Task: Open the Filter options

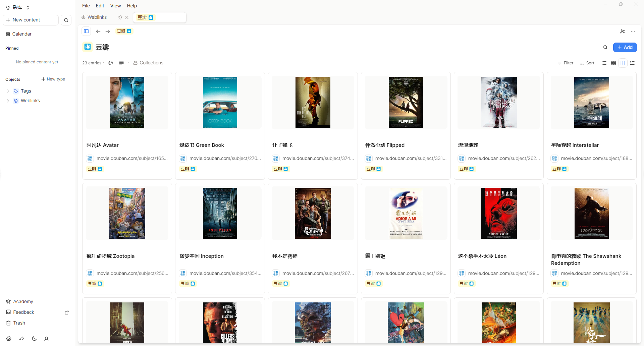Action: (565, 63)
